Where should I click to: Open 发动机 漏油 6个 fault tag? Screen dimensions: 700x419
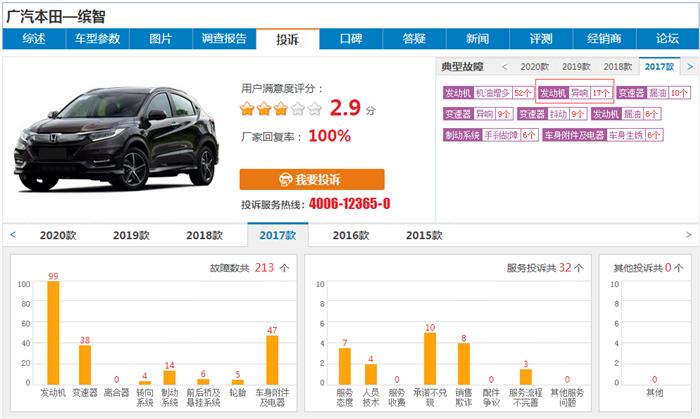[x=626, y=114]
